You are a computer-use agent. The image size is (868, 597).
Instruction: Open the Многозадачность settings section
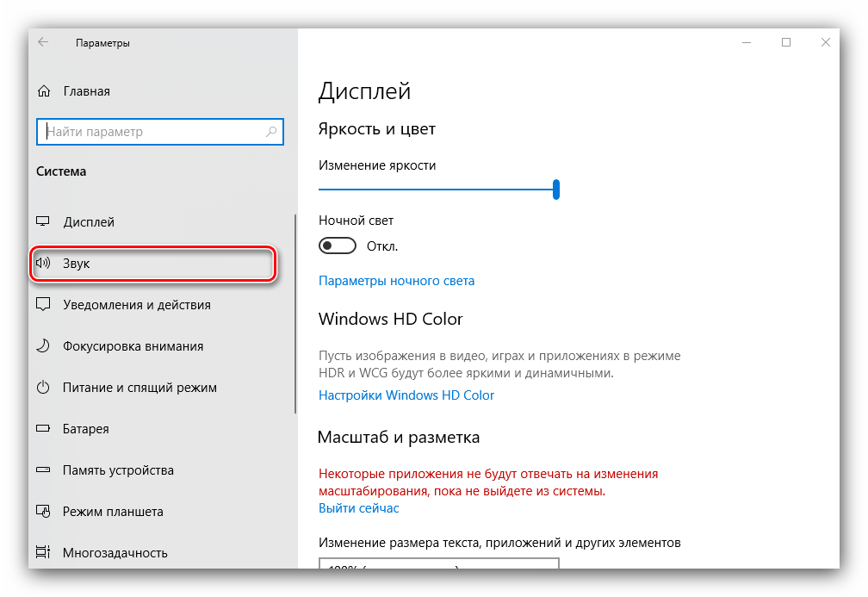coord(115,553)
